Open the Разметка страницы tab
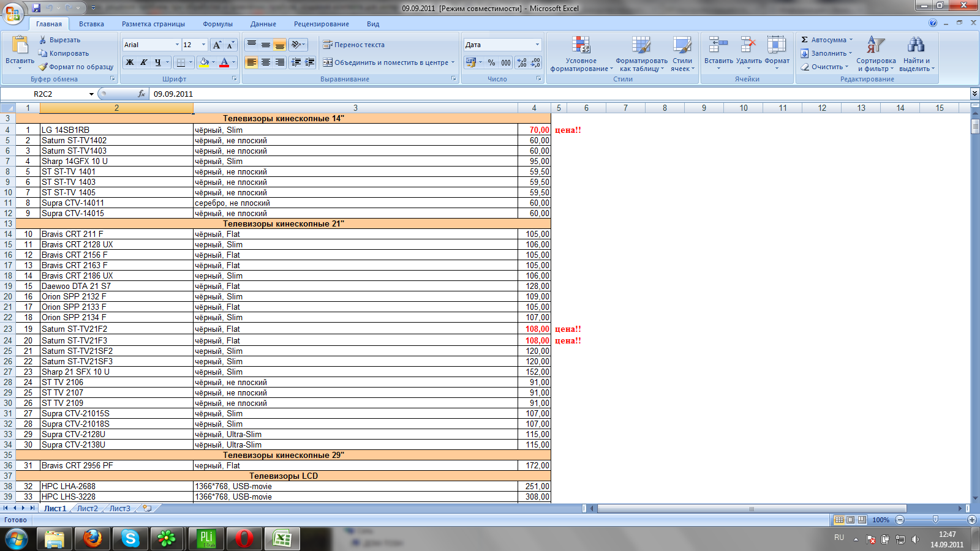Screen dimensions: 980x551 coord(153,24)
